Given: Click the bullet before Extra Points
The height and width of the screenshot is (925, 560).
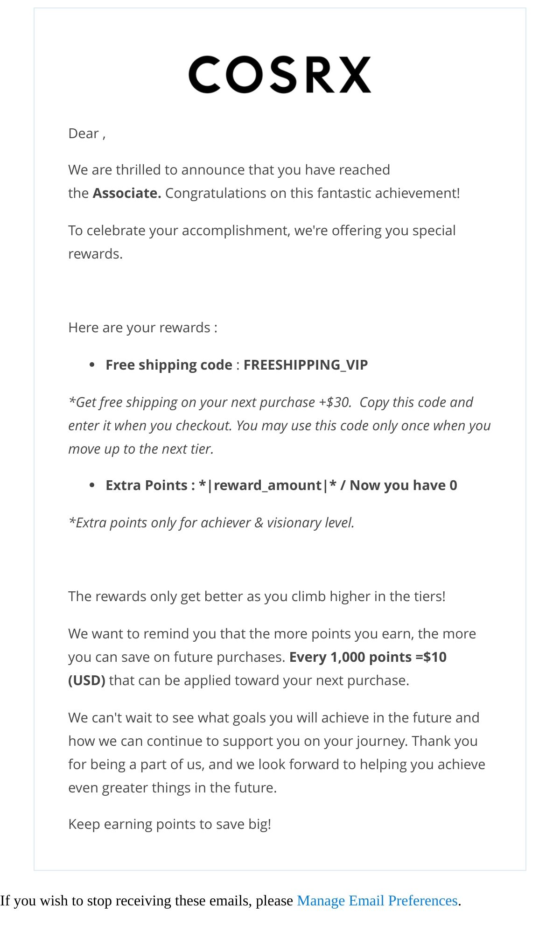Looking at the screenshot, I should 92,485.
